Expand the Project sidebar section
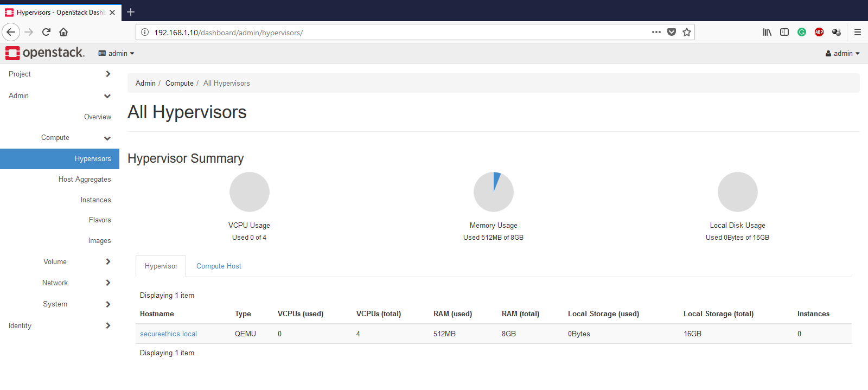The height and width of the screenshot is (390, 868). [59, 74]
